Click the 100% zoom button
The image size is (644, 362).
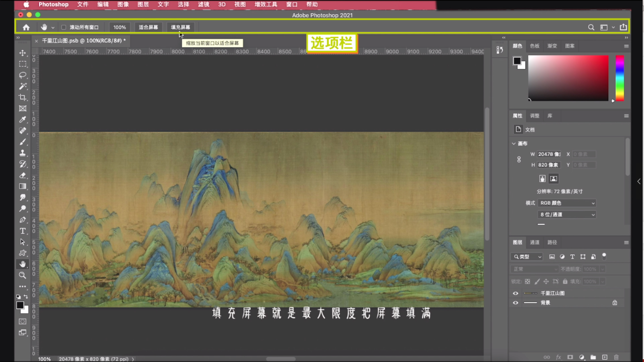pos(119,27)
